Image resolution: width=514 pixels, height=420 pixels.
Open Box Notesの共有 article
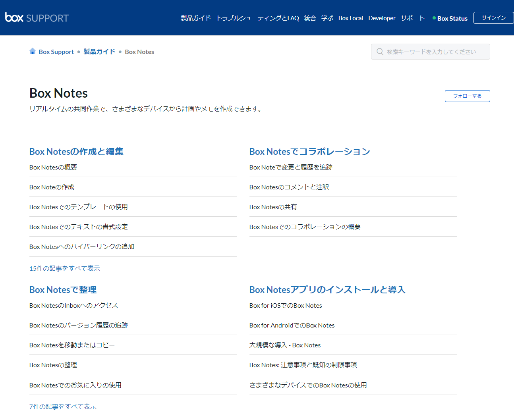[x=273, y=207]
